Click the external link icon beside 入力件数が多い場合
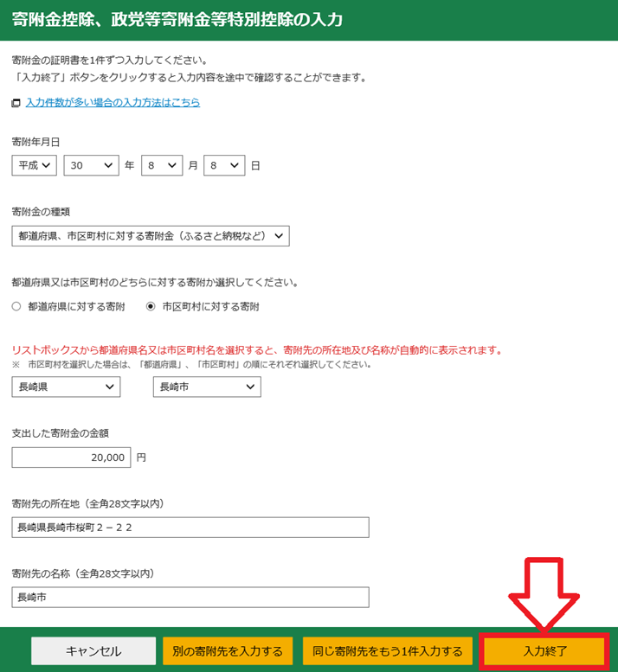The height and width of the screenshot is (672, 618). (x=16, y=103)
